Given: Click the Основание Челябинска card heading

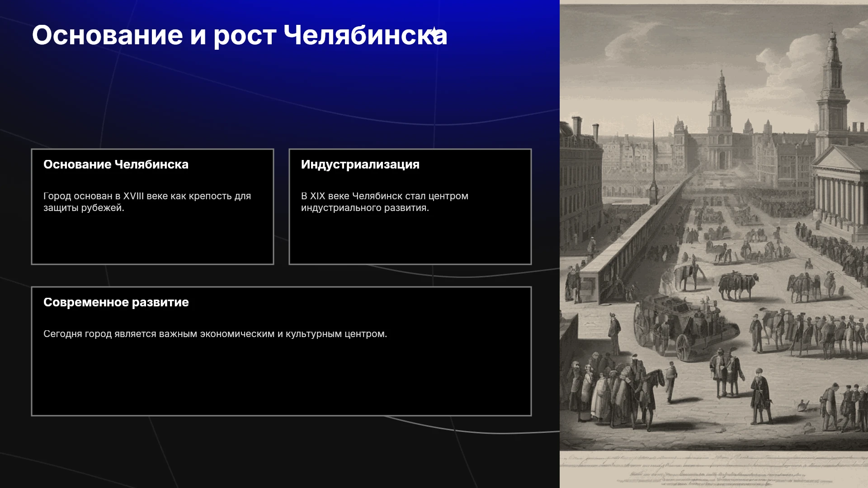Looking at the screenshot, I should click(116, 164).
